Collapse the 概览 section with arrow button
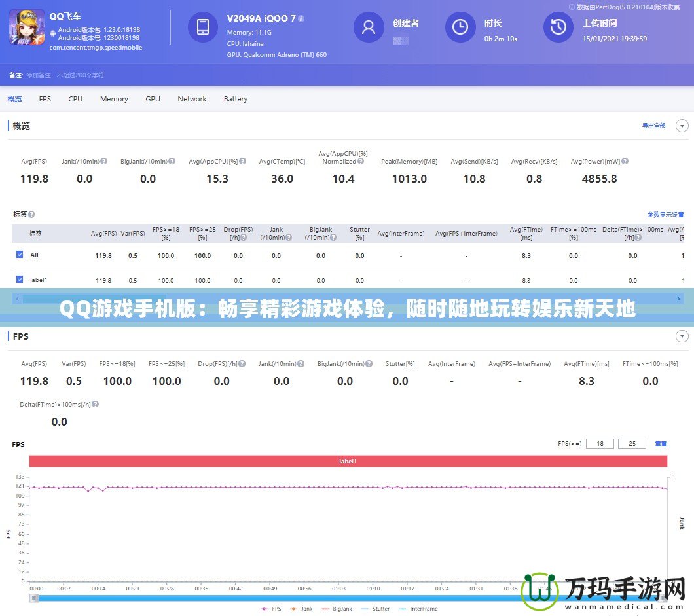The height and width of the screenshot is (616, 694). click(682, 126)
